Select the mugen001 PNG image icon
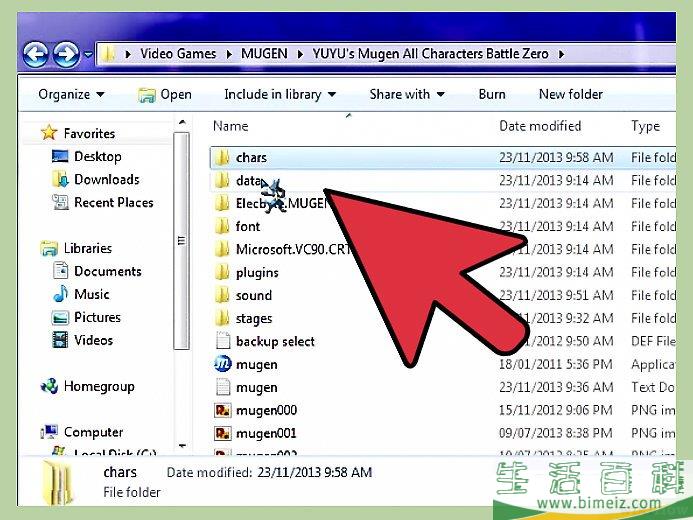 coord(222,433)
